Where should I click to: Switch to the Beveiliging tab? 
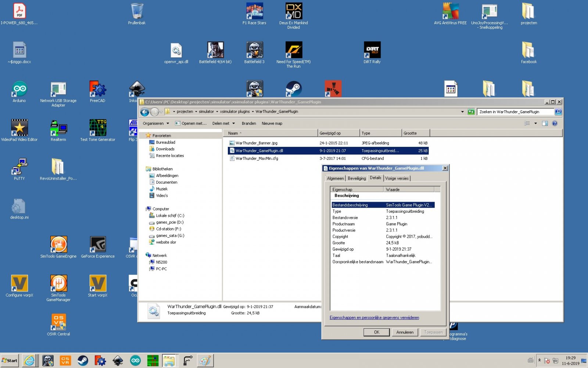pos(357,178)
